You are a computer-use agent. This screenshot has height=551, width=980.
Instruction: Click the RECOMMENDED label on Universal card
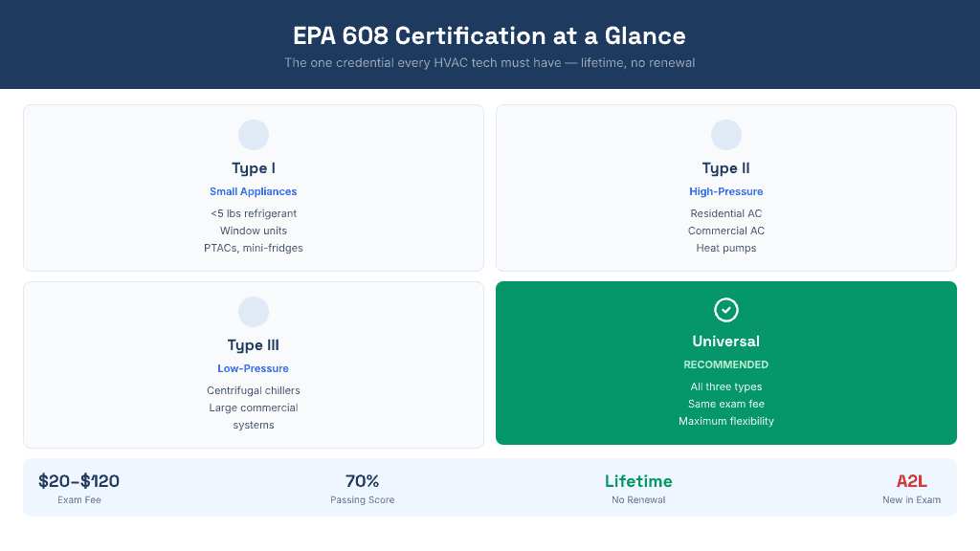pos(725,364)
